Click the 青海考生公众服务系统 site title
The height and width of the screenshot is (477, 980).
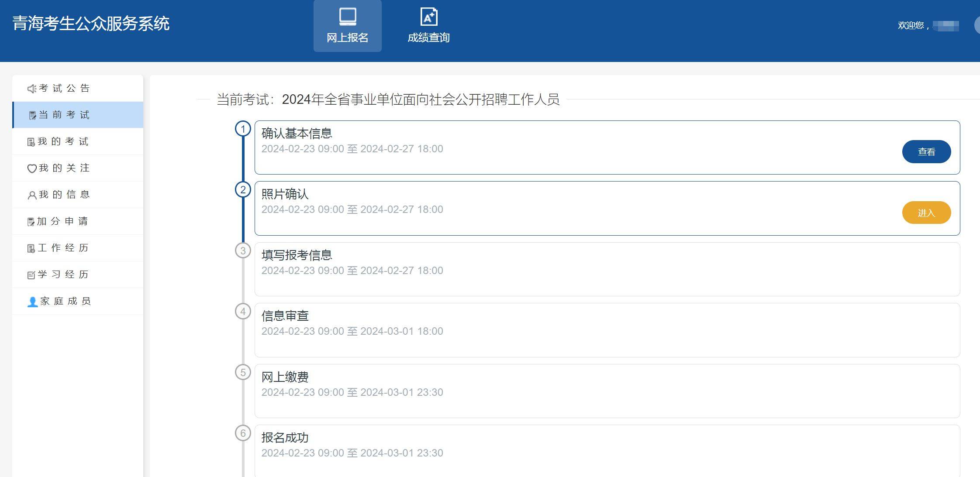91,24
